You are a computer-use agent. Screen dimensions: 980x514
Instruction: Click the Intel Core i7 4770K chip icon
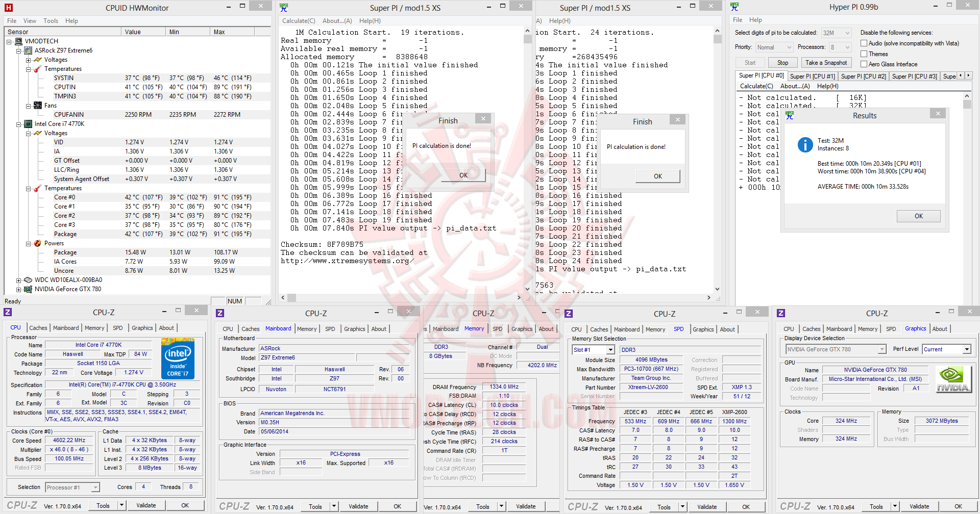pyautogui.click(x=29, y=124)
